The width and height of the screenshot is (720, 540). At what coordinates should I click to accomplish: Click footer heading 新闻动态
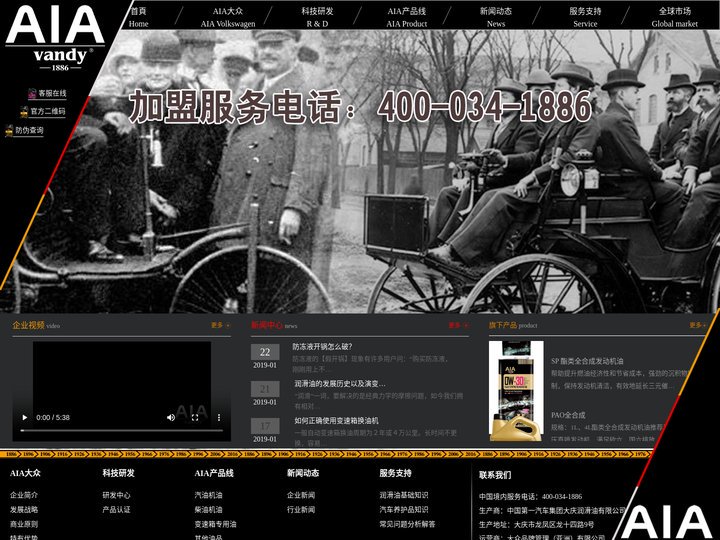click(303, 473)
